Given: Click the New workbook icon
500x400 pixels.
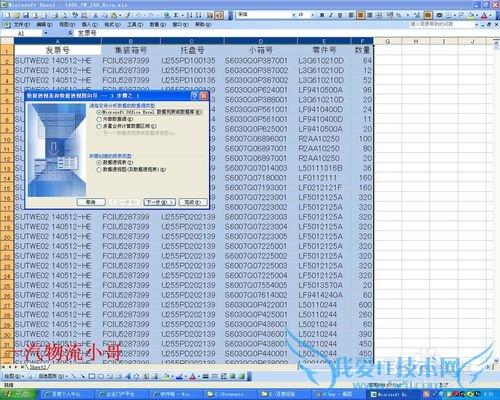Looking at the screenshot, I should [8, 15].
